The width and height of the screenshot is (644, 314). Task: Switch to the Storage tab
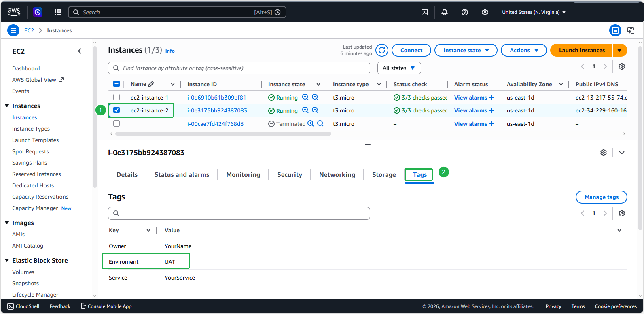coord(384,174)
